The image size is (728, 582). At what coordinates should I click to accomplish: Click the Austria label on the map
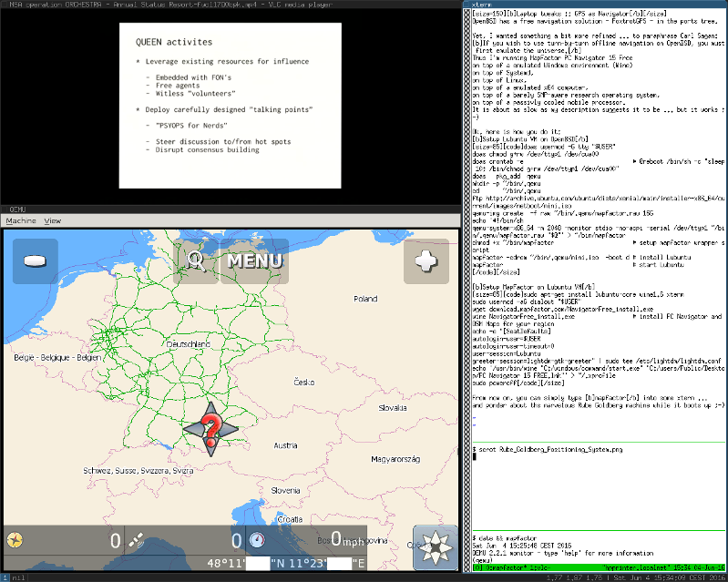pos(285,445)
